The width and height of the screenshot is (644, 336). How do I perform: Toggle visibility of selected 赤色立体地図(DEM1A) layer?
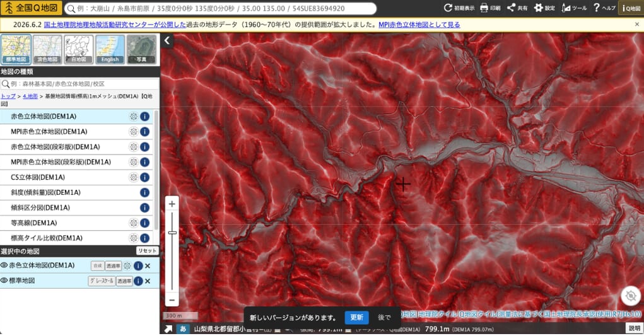4,265
